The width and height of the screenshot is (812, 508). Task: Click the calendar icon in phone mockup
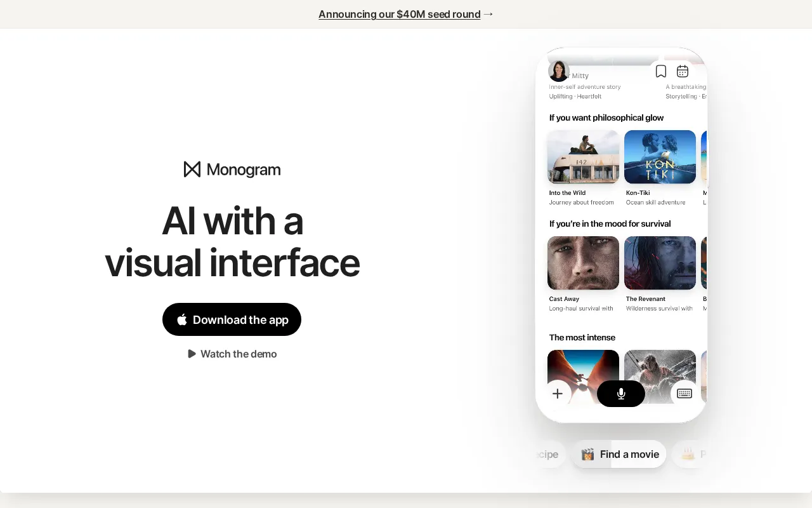pos(683,71)
